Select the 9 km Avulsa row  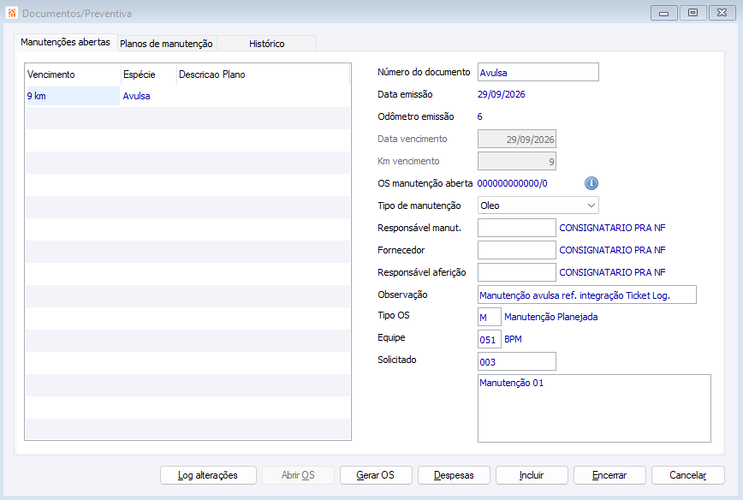[x=188, y=96]
